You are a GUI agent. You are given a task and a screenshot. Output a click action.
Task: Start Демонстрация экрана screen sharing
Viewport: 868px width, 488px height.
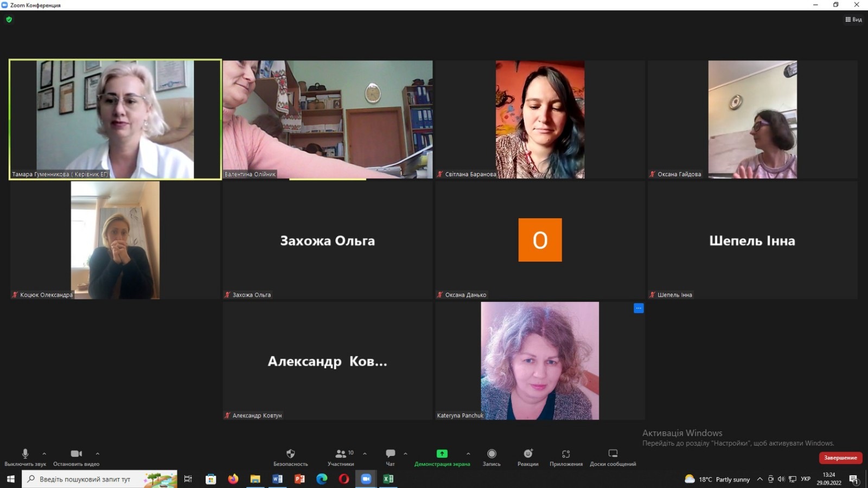pyautogui.click(x=442, y=457)
